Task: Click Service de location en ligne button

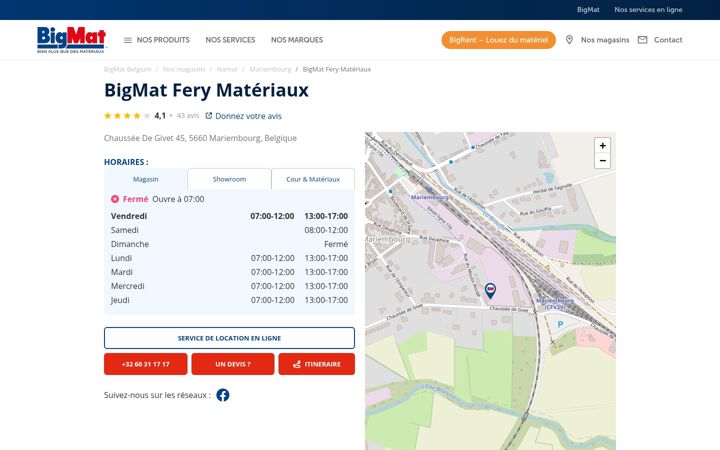Action: click(229, 338)
